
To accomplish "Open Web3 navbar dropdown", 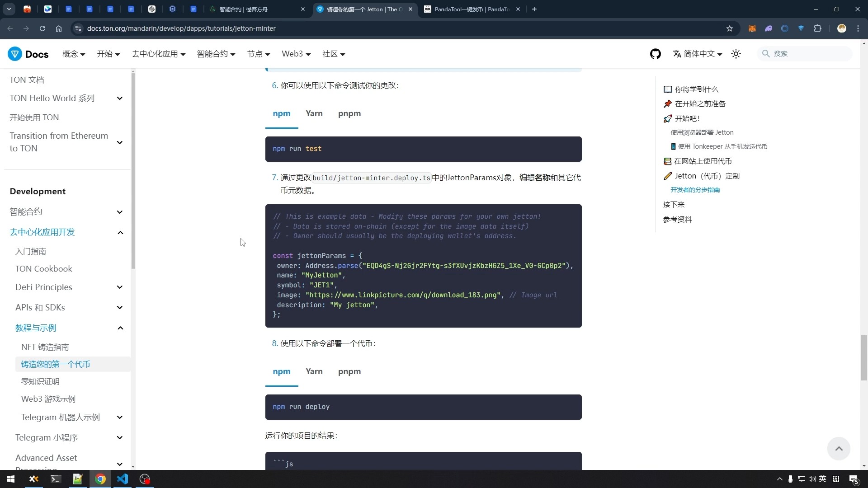I will click(x=296, y=54).
